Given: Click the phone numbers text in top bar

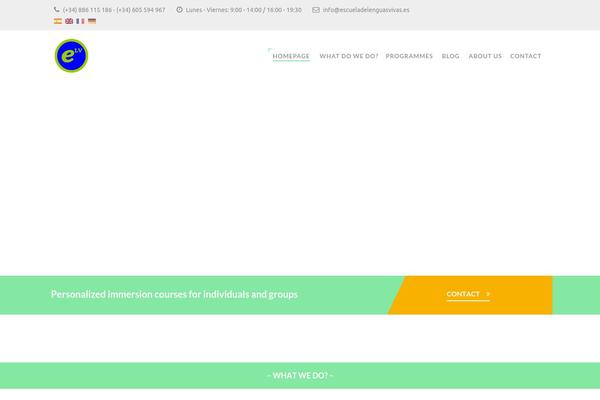Looking at the screenshot, I should tap(114, 10).
